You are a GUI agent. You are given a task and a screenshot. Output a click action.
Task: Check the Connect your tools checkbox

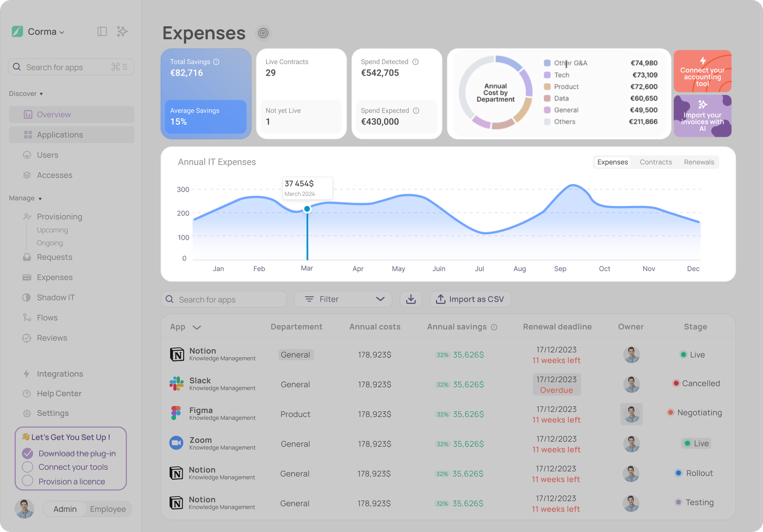28,467
